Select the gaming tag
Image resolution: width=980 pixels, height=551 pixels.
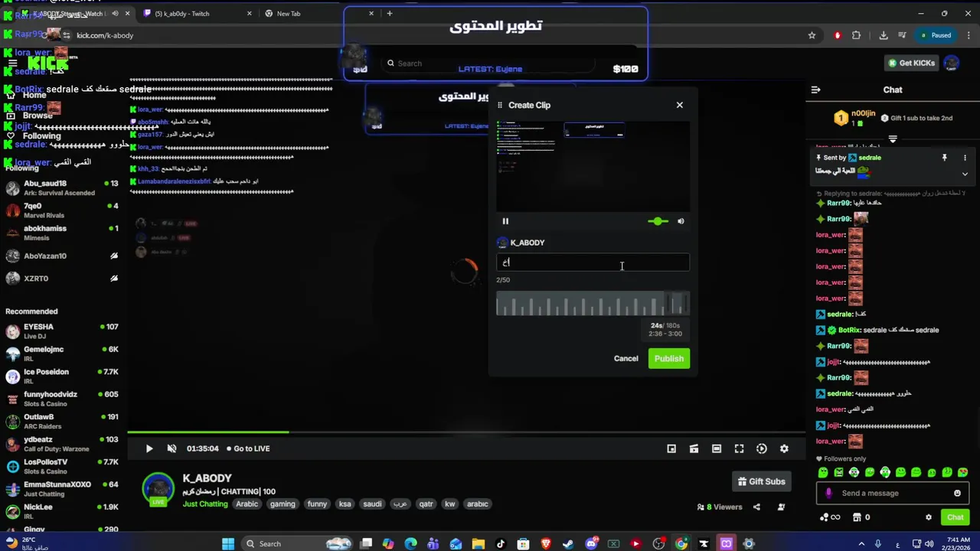[x=283, y=504]
